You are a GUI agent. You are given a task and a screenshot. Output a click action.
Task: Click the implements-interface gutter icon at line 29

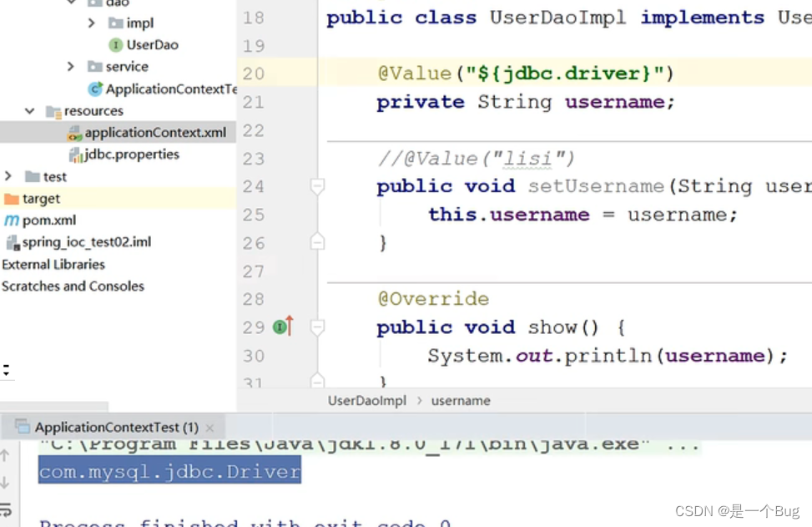click(x=283, y=327)
